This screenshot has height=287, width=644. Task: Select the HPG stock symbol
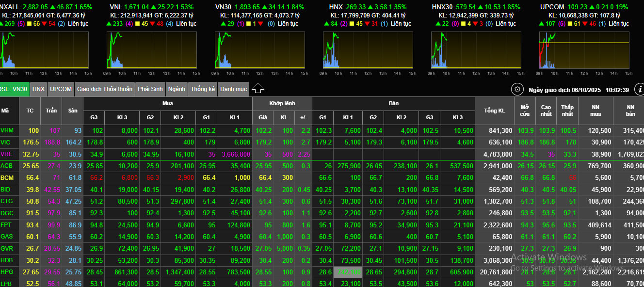point(7,272)
